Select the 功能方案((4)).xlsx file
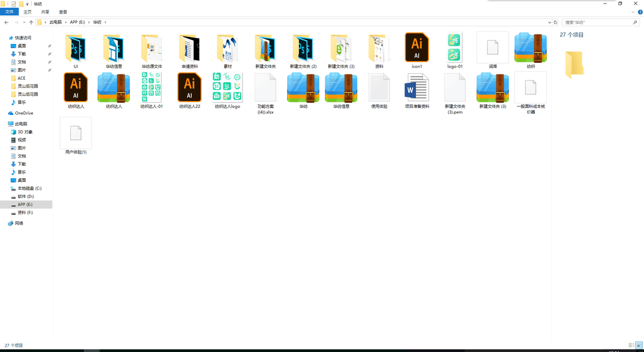644x352 pixels. tap(265, 87)
